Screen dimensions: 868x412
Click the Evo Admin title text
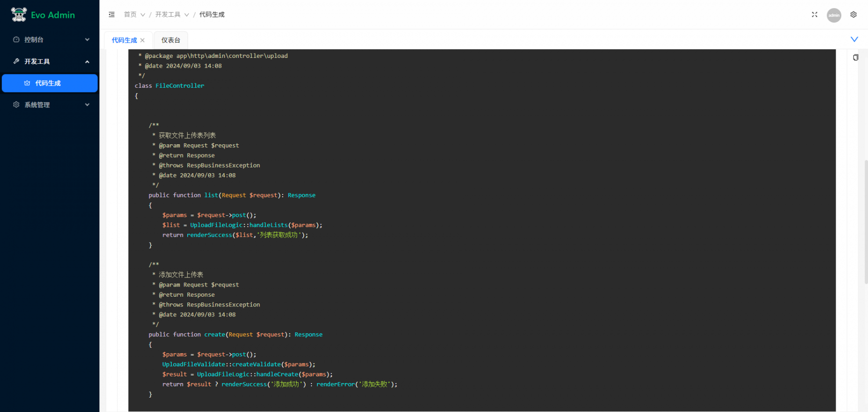pyautogui.click(x=53, y=15)
